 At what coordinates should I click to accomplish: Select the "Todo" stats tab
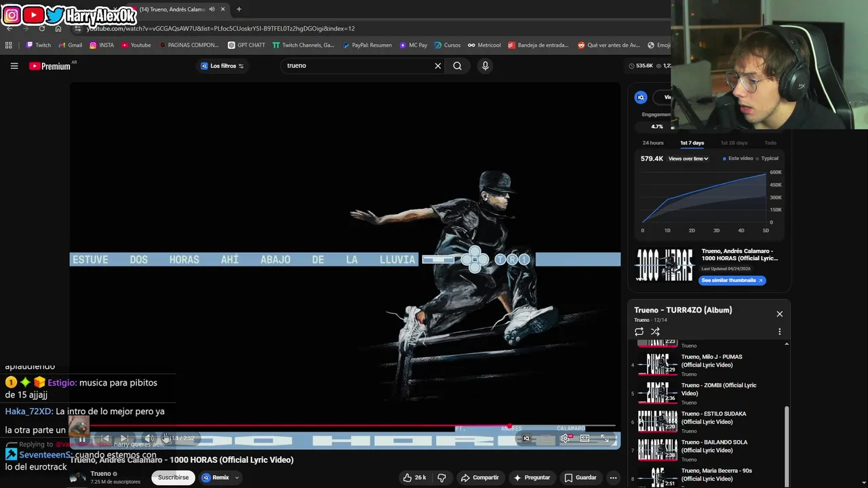click(770, 143)
